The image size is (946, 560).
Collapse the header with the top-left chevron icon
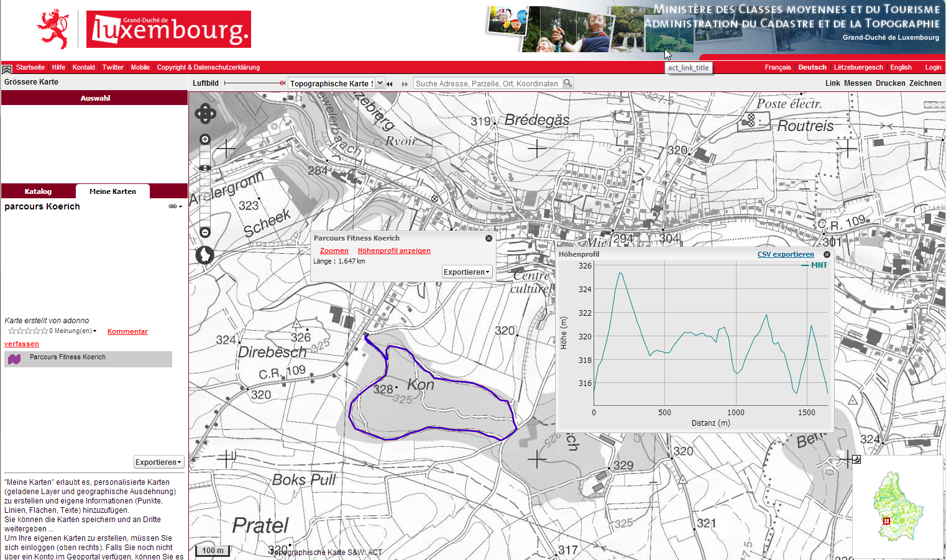7,69
